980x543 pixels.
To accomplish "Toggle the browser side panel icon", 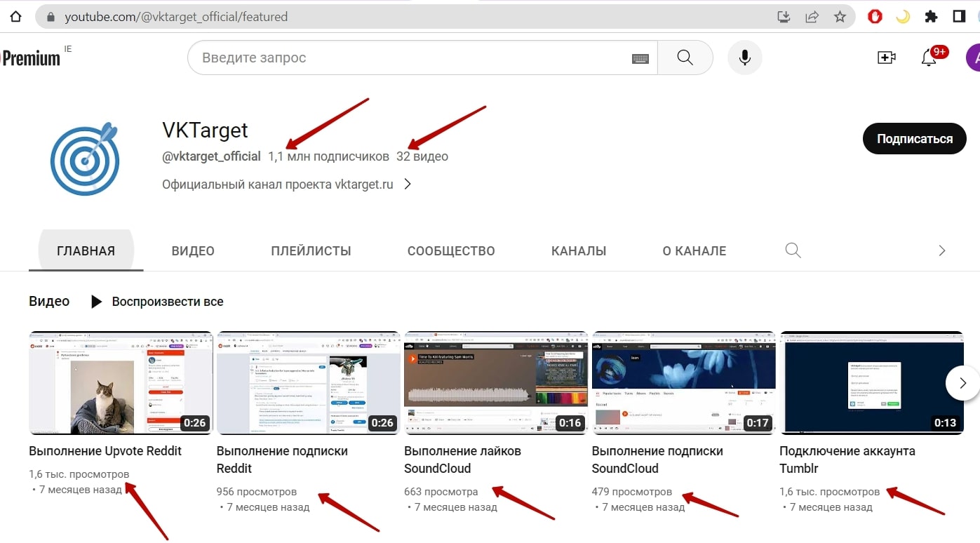I will (x=959, y=17).
